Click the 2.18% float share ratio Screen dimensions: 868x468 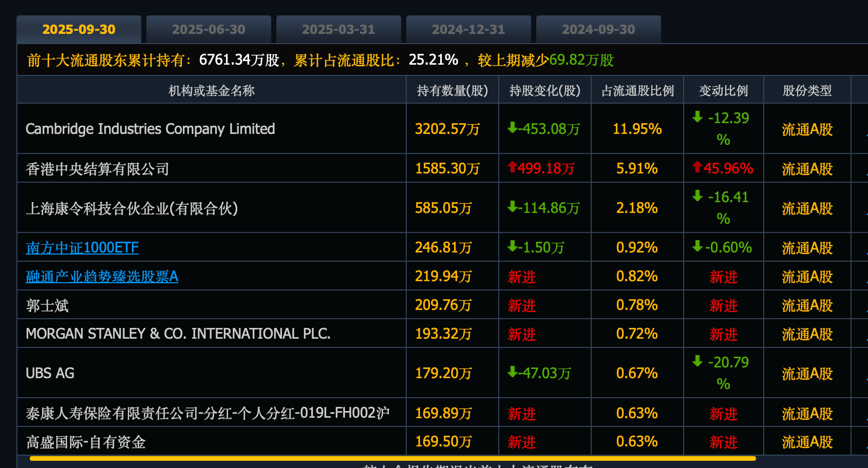click(x=637, y=208)
